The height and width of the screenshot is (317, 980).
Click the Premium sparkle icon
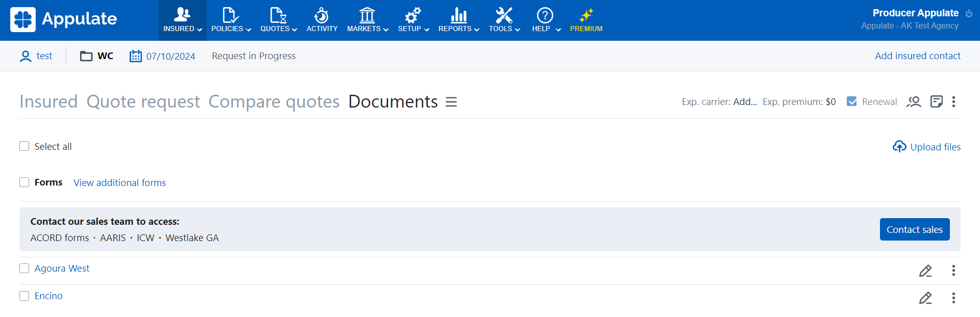coord(586,15)
